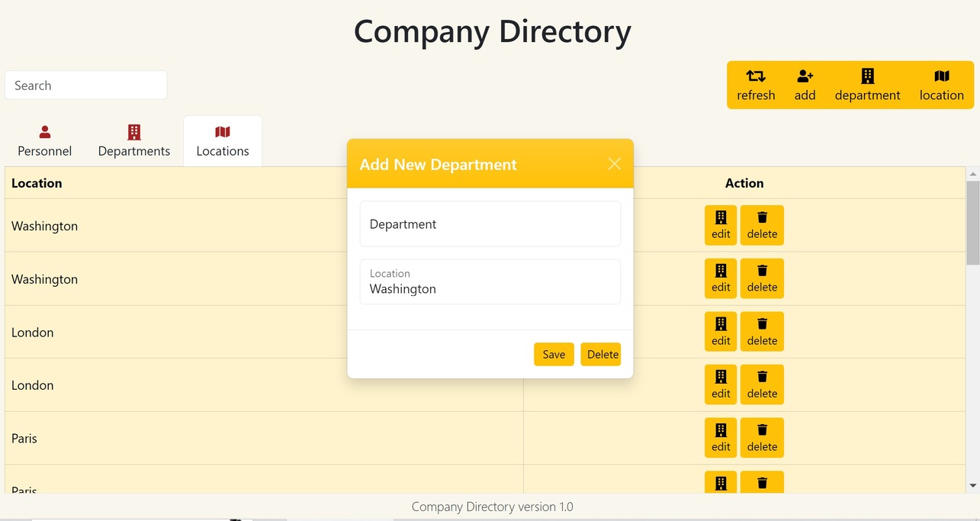This screenshot has width=980, height=521.
Task: Select the Locations tab
Action: pyautogui.click(x=223, y=141)
